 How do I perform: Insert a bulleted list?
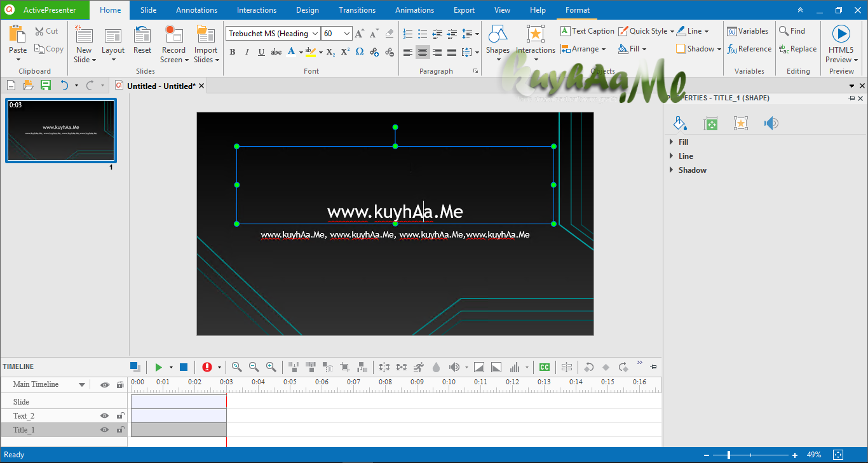423,34
